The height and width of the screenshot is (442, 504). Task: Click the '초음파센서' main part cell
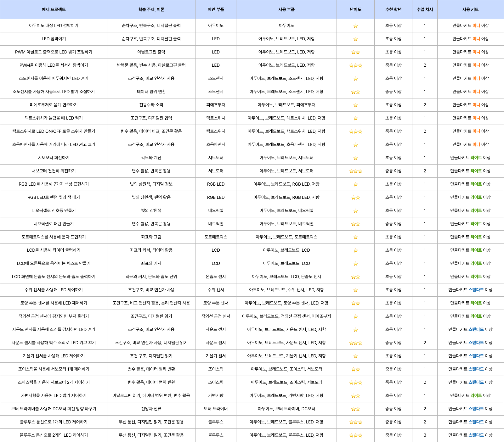tap(216, 144)
